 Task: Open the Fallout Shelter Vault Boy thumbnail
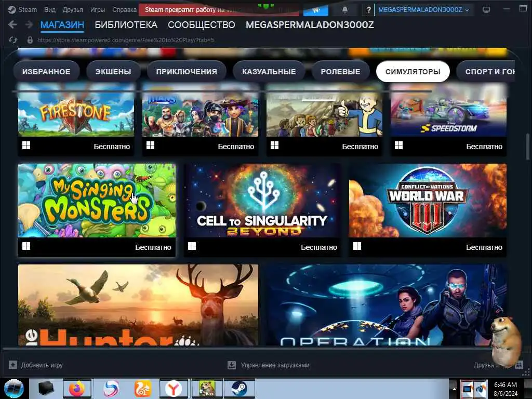click(324, 111)
